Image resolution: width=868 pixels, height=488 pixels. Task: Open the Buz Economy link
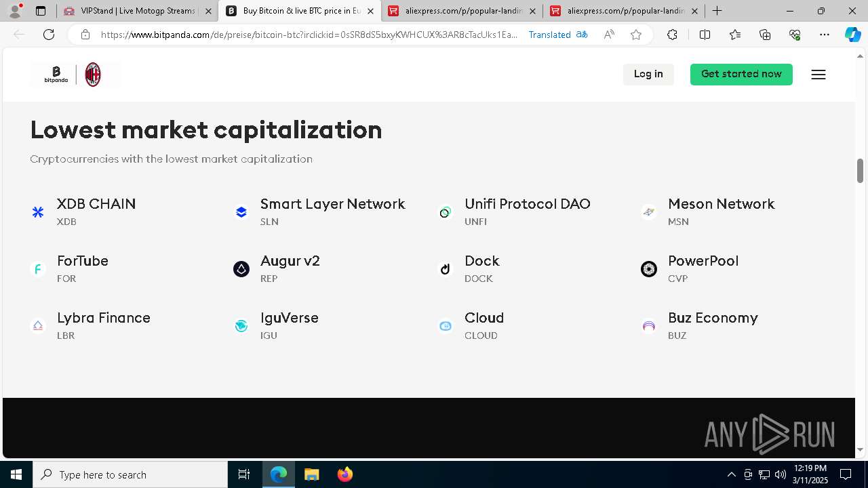click(713, 318)
